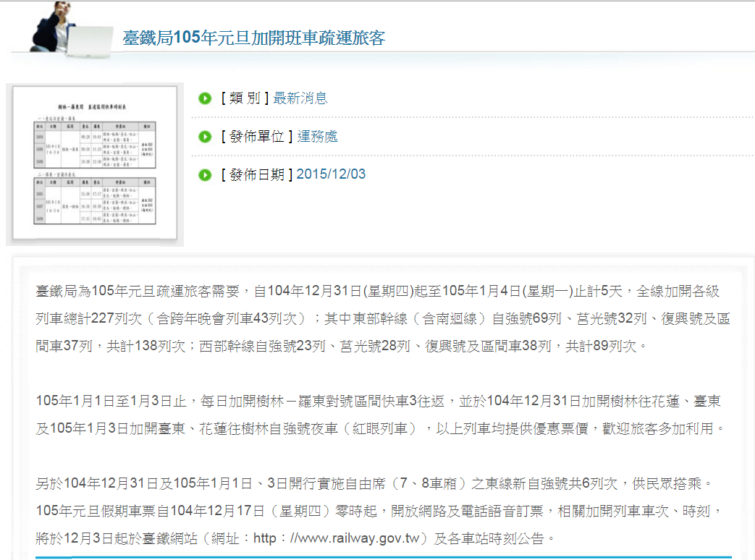Click the publish date 2015/12/03

pos(331,174)
